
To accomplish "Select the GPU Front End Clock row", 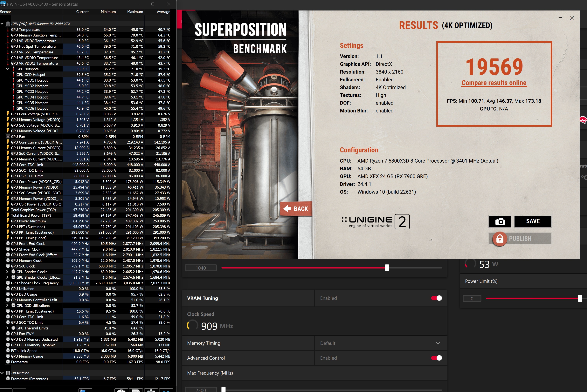I will (85, 244).
